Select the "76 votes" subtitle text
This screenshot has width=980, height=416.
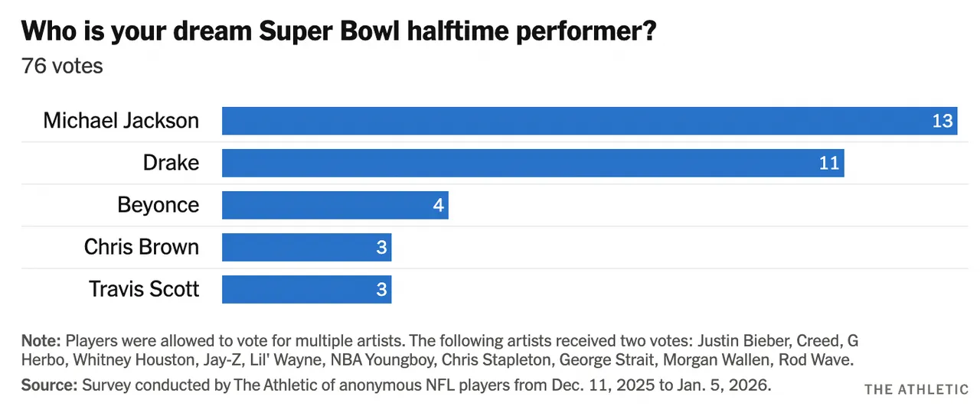[62, 66]
